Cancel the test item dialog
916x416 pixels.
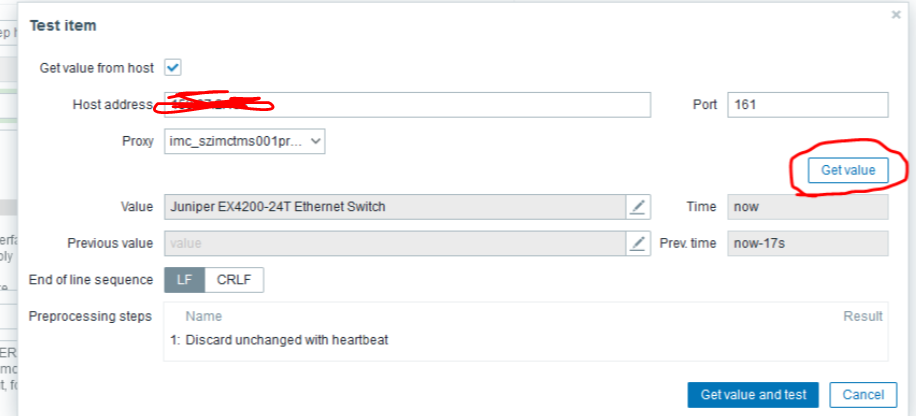856,395
